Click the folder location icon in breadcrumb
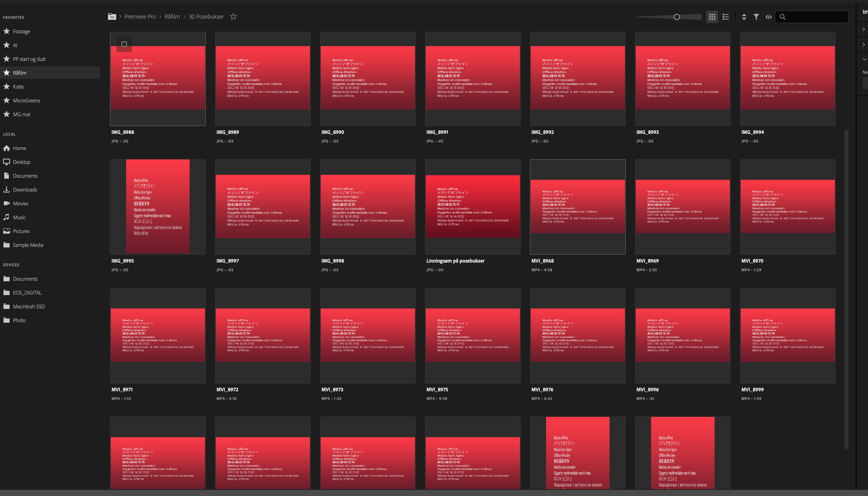The width and height of the screenshot is (868, 496). [112, 16]
